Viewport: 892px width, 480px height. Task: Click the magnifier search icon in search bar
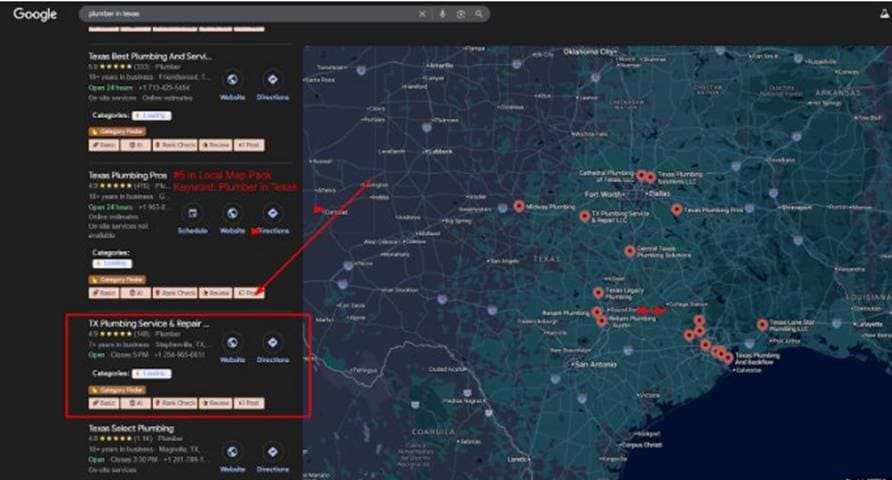tap(480, 14)
